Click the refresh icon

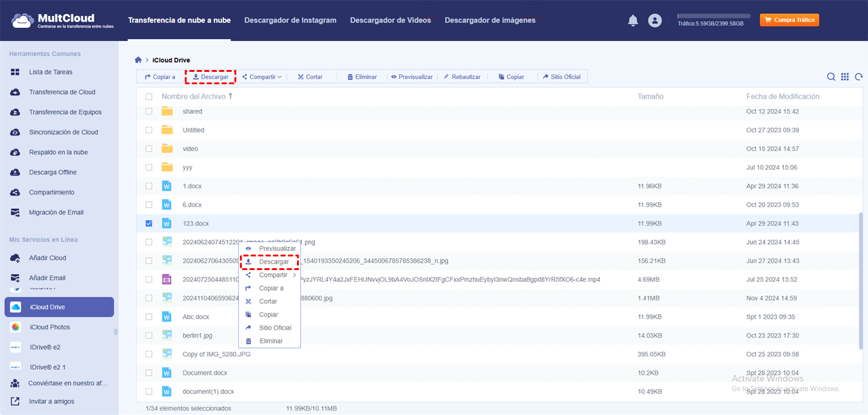(859, 77)
